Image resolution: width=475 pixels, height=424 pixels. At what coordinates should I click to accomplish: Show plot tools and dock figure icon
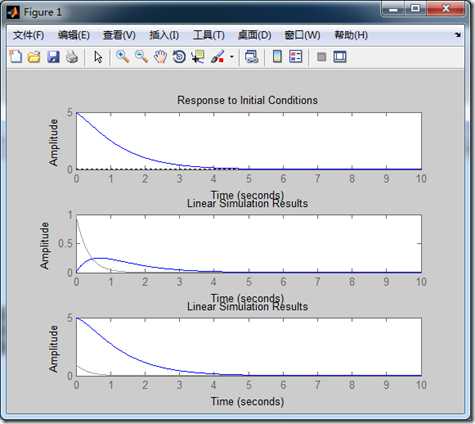[x=340, y=57]
